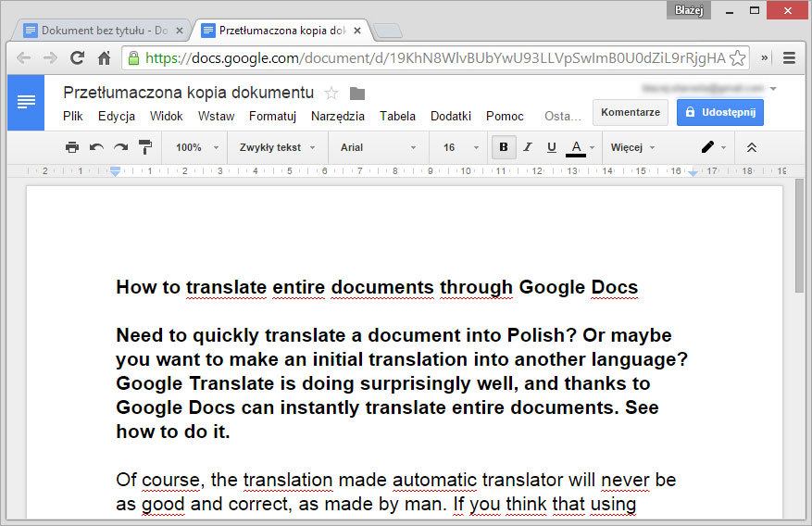The height and width of the screenshot is (526, 812).
Task: Click document title Przetłumaczona kopia dokumentu
Action: pos(189,93)
